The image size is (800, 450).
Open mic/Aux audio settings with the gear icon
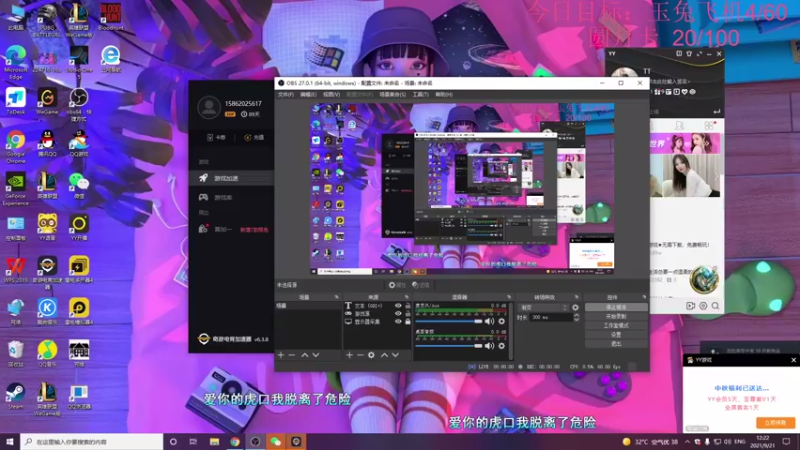502,321
